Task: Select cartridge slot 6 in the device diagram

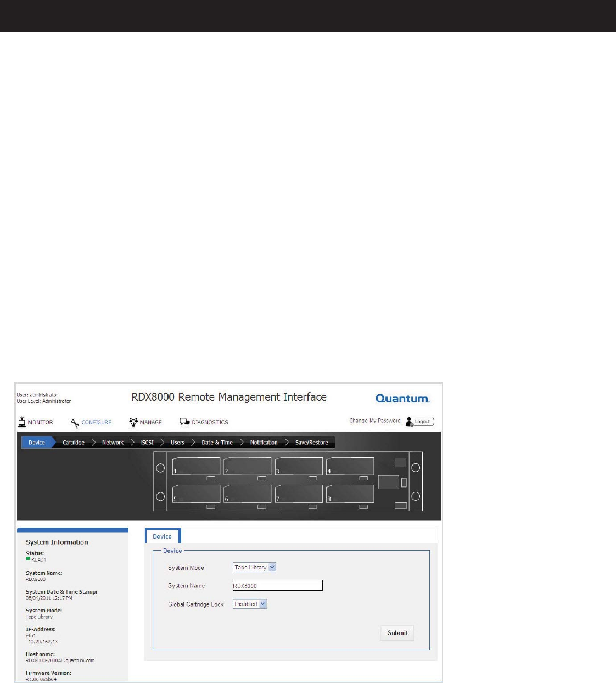Action: tap(247, 494)
